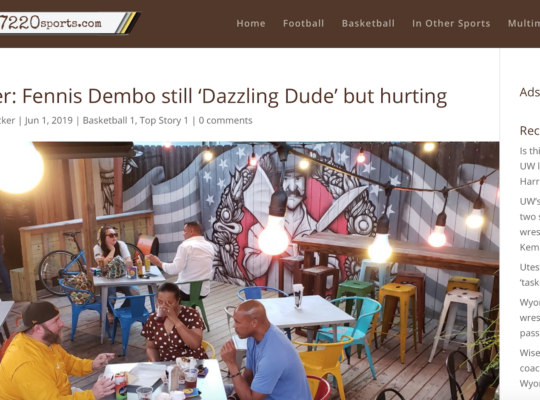
Task: Open recent post beginning with Wyo
Action: coord(530,318)
